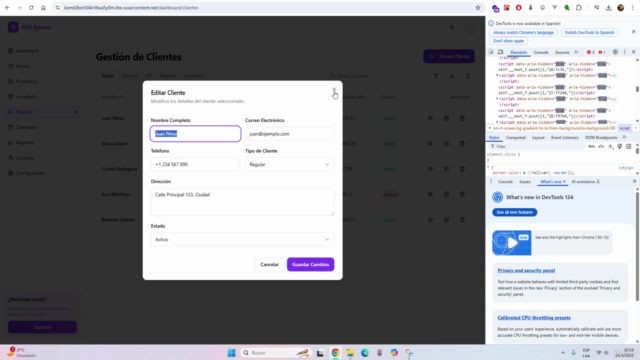Click the taskbar Buscar search box
Screen dimensions: 640x360
(x=276, y=353)
